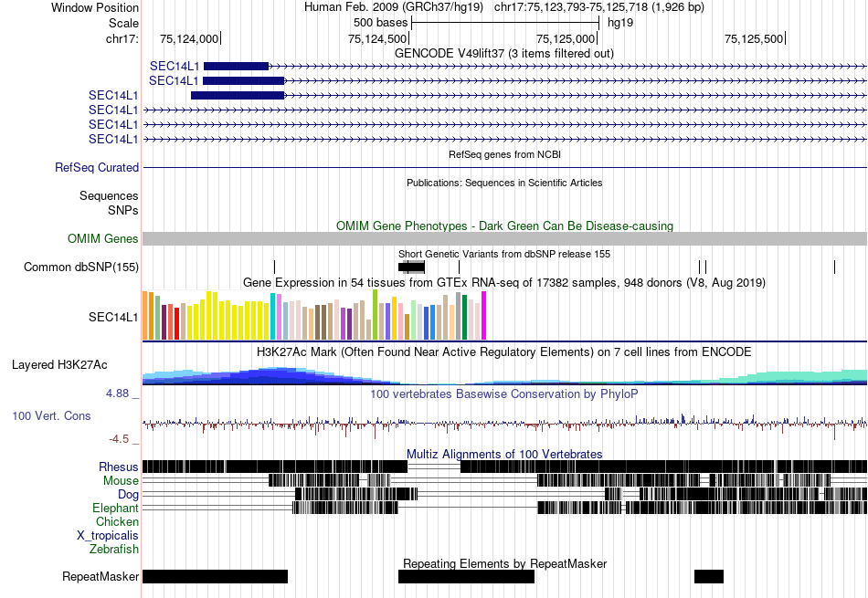The image size is (868, 598).
Task: Click the 'Zebrafish' alignment row label
Action: 114,549
